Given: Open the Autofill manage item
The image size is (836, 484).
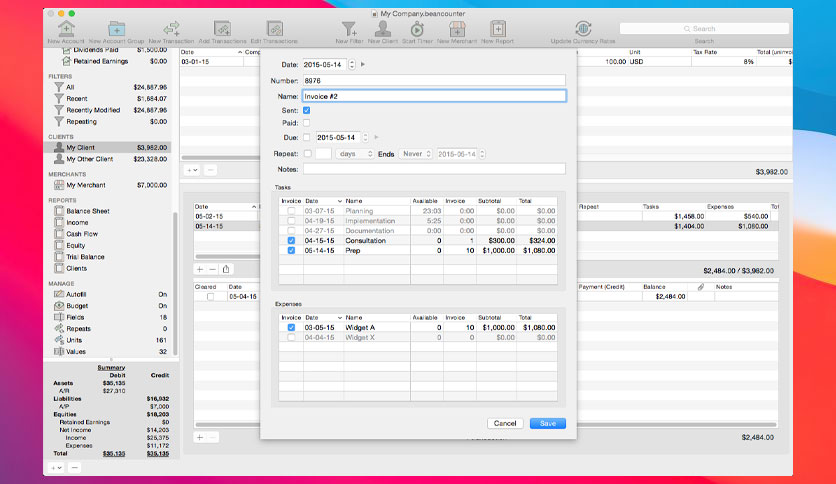Looking at the screenshot, I should 110,294.
